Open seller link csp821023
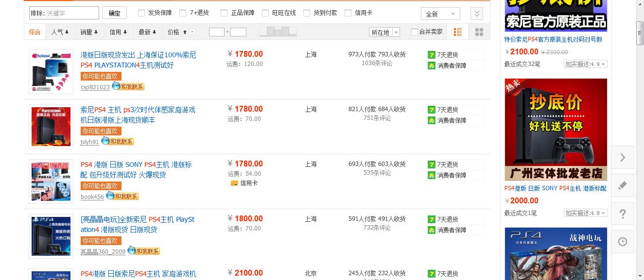This screenshot has height=280, width=644. (x=95, y=87)
